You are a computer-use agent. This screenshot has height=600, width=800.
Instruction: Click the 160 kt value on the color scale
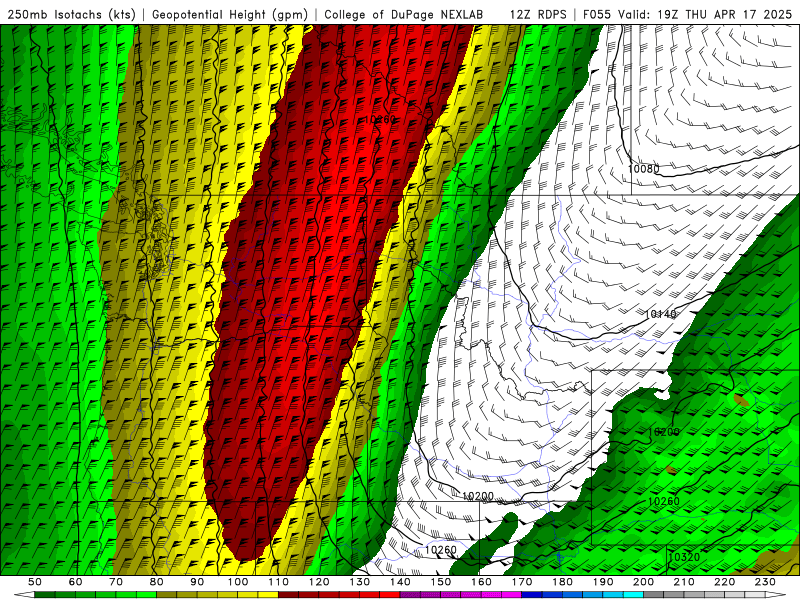[481, 582]
